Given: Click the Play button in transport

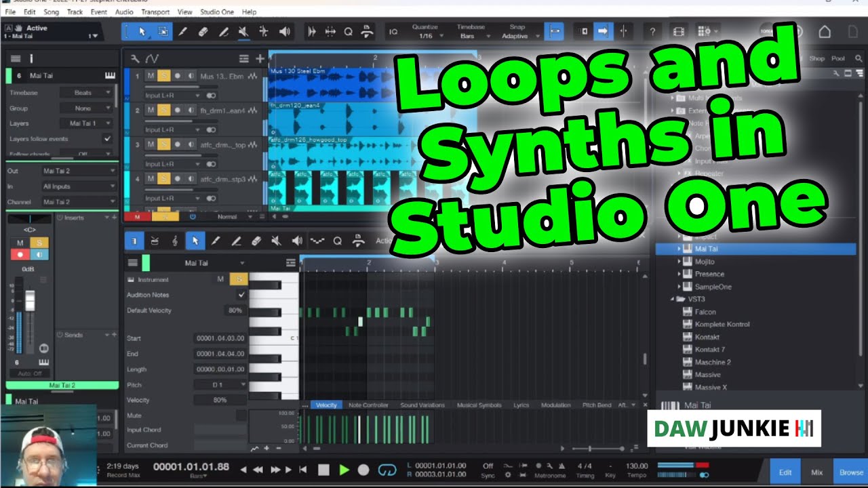Looking at the screenshot, I should [x=344, y=469].
